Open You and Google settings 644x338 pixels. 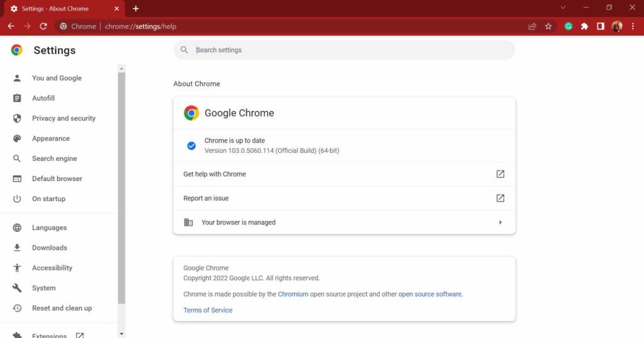pos(57,78)
